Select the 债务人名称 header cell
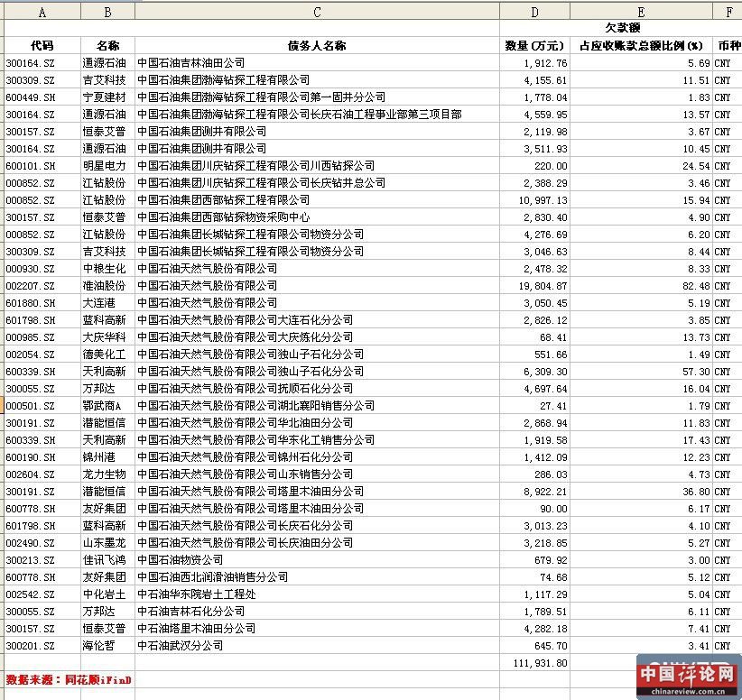This screenshot has height=700, width=742. pyautogui.click(x=317, y=45)
